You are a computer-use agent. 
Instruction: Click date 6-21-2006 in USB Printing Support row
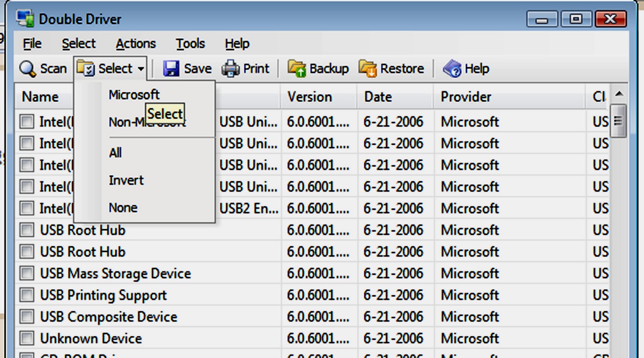[x=393, y=295]
